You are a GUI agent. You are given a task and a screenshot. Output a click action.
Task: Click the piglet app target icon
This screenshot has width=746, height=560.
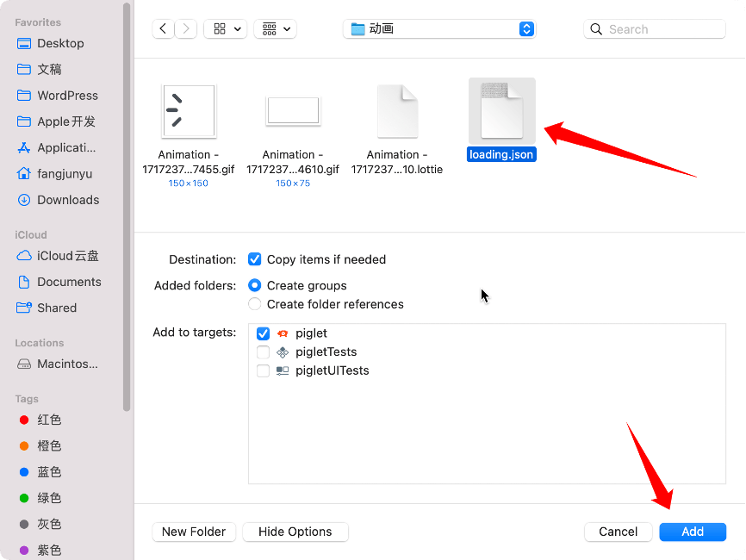point(283,333)
